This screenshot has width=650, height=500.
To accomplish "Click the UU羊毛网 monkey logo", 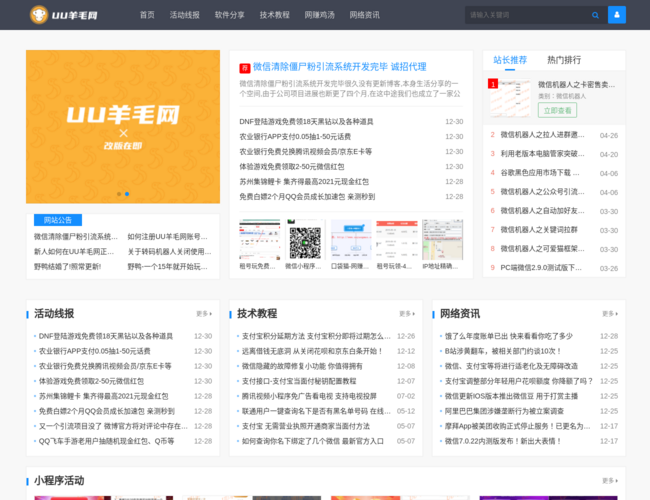I will [x=64, y=15].
